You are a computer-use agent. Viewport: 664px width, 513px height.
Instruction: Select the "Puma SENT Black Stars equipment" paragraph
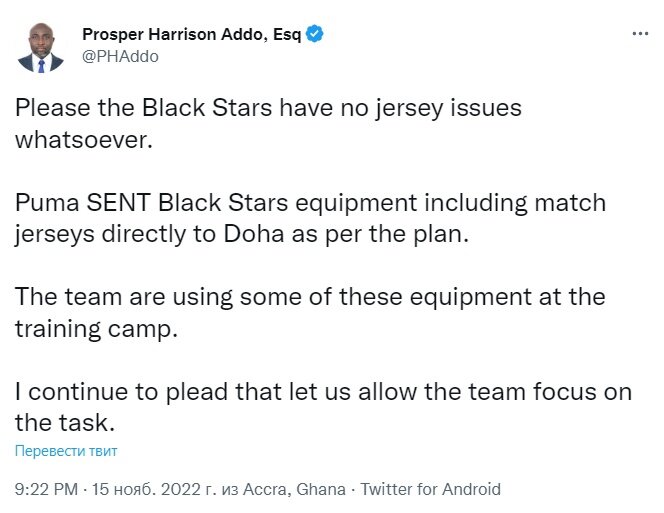310,218
